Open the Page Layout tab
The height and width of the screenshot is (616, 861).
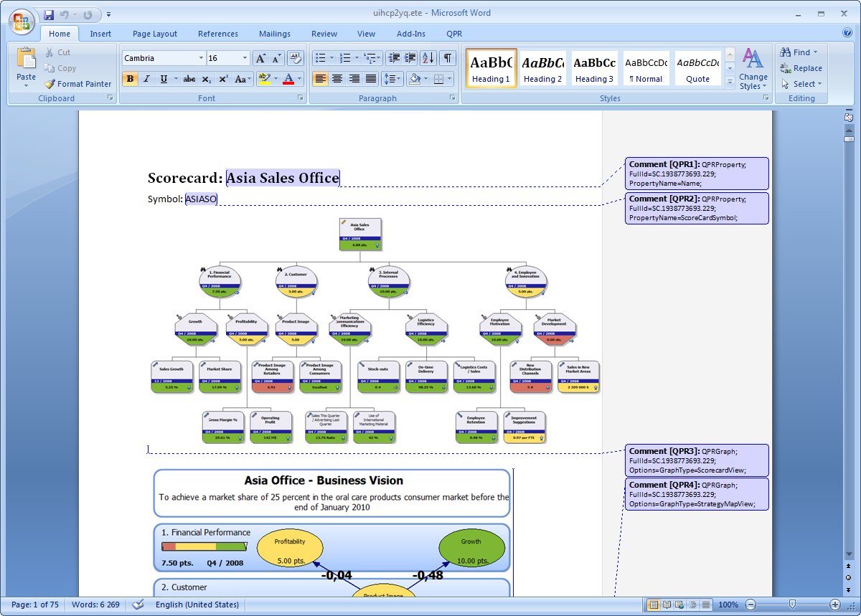tap(155, 34)
